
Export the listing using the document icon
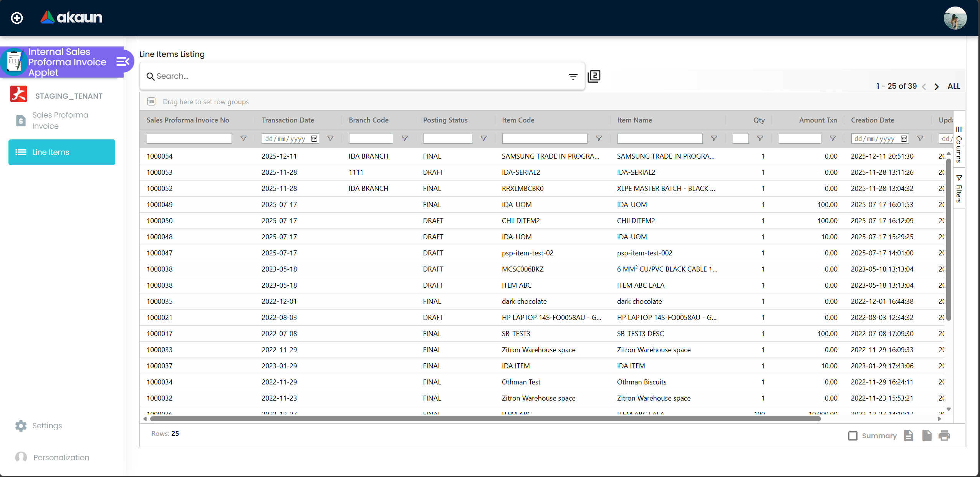pyautogui.click(x=908, y=436)
